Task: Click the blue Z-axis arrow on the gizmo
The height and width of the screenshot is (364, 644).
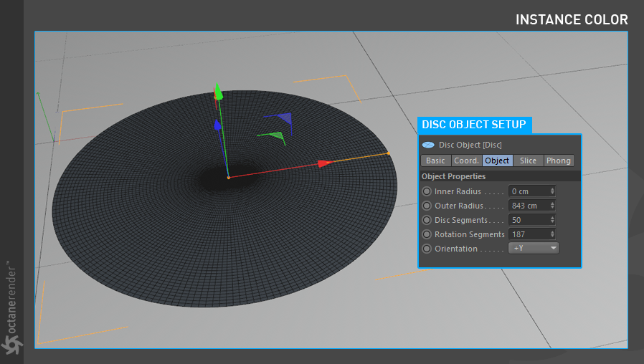Action: 217,125
